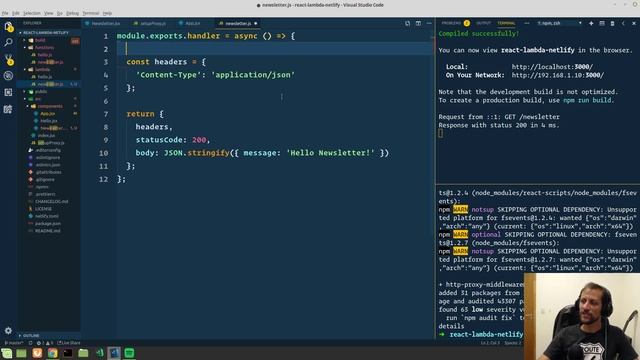Click empty line 2 in the editor
Screen dimensions: 640x360
coord(276,49)
